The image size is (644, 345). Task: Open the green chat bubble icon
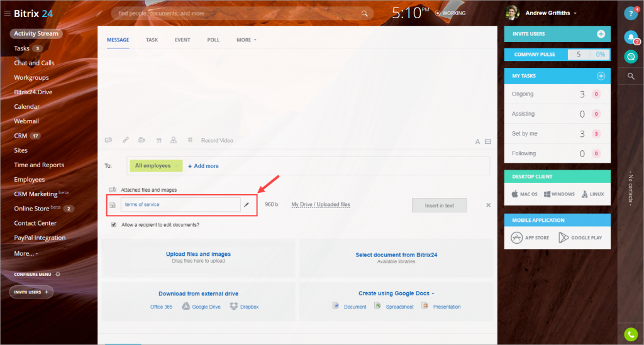point(631,57)
